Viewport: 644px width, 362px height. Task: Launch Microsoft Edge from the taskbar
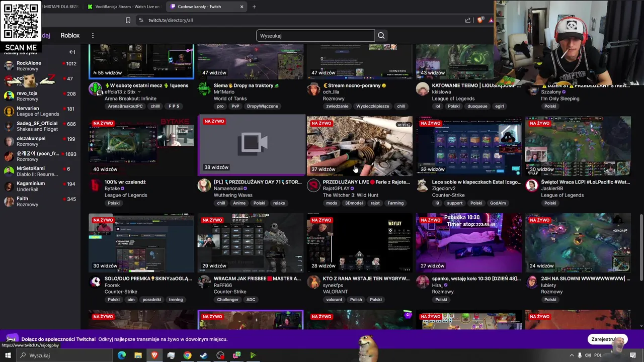pos(122,355)
